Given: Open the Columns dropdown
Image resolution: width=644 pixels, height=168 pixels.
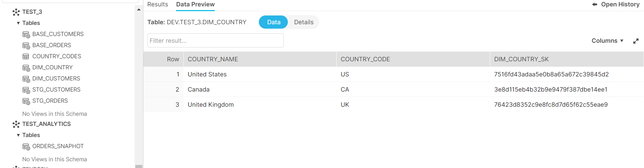Looking at the screenshot, I should [x=607, y=41].
